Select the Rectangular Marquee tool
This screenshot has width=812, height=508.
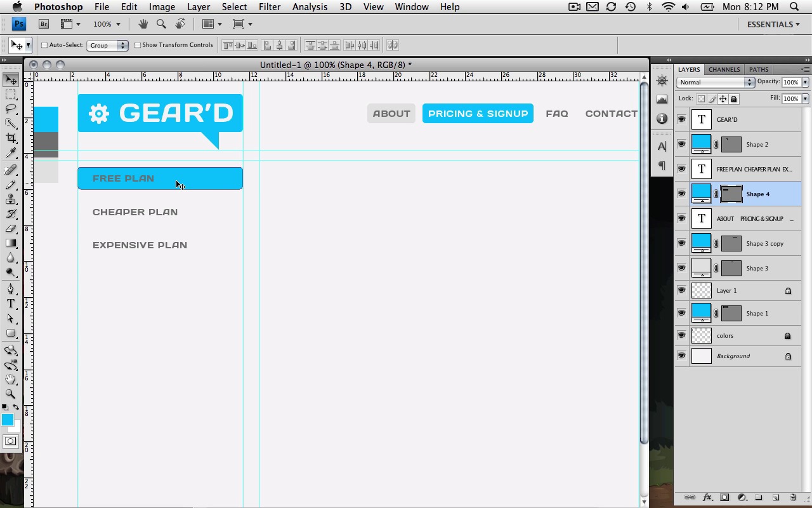(11, 95)
